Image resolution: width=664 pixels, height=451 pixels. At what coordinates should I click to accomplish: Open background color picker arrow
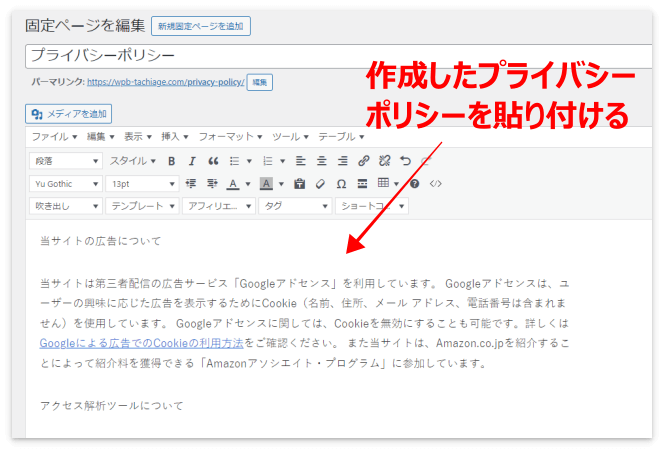click(x=281, y=184)
